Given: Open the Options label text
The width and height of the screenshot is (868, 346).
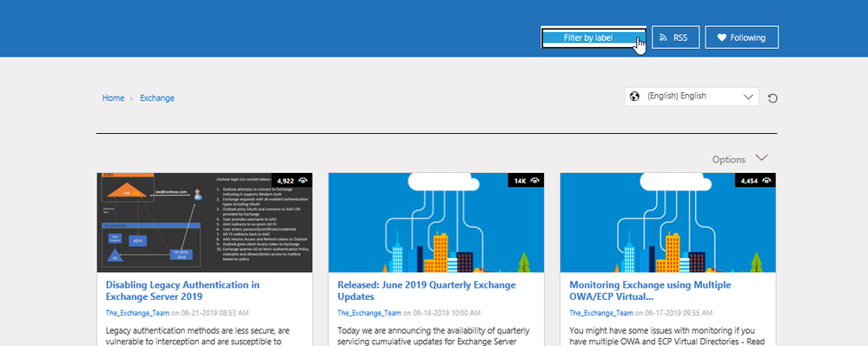Looking at the screenshot, I should click(x=728, y=159).
